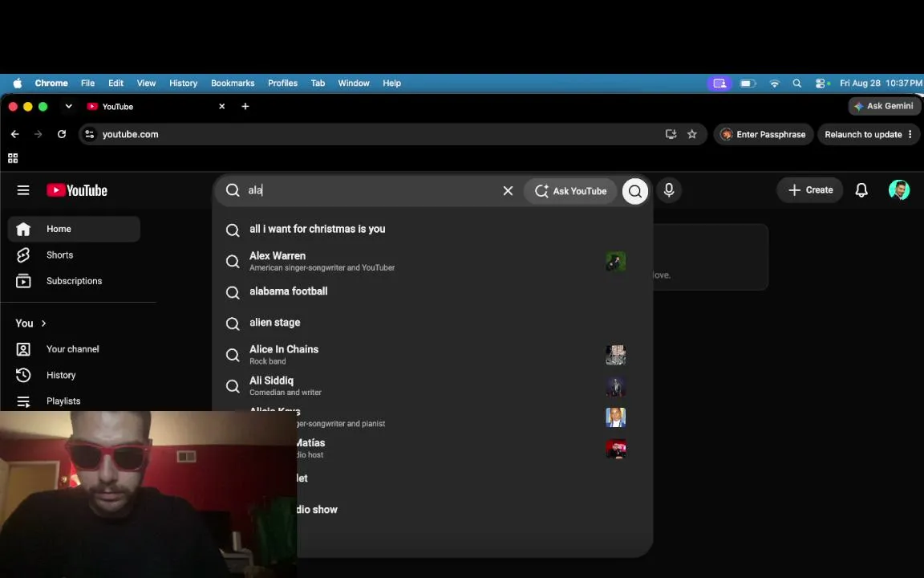This screenshot has height=578, width=924.
Task: Click the YouTube logo
Action: click(77, 190)
